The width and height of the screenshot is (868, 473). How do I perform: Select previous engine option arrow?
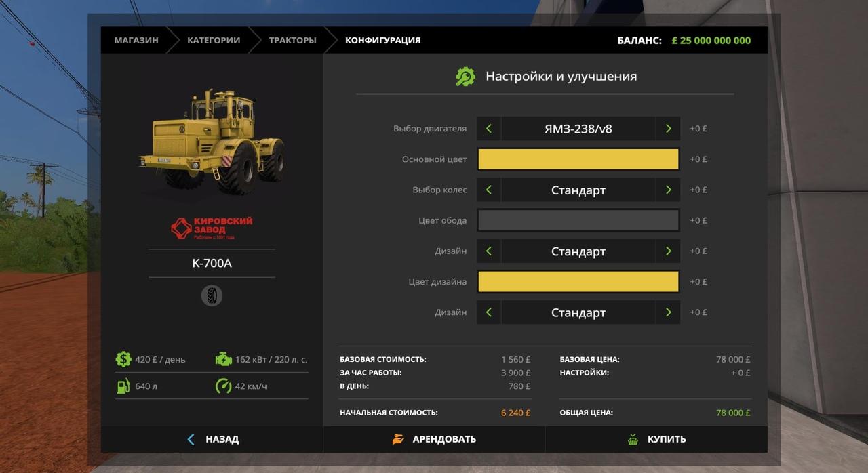[x=488, y=129]
